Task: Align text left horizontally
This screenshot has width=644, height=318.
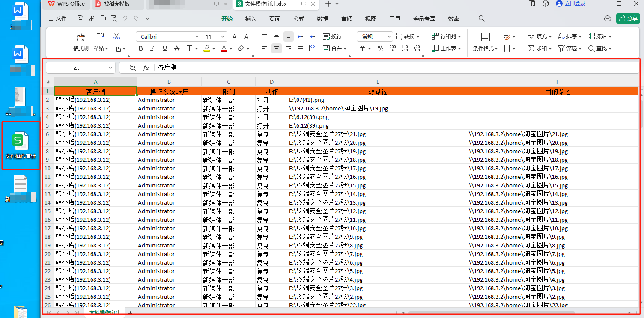Action: tap(265, 48)
